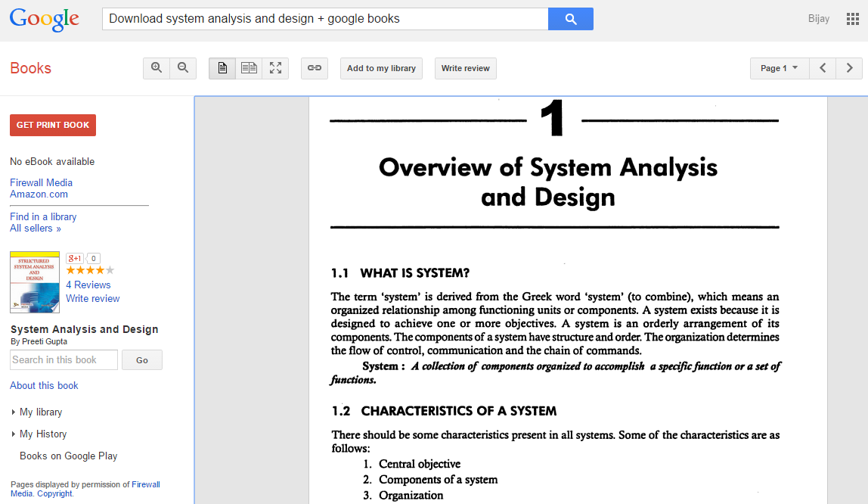The width and height of the screenshot is (868, 504).
Task: Click the 'System Analysis and Design' book title
Action: [84, 329]
